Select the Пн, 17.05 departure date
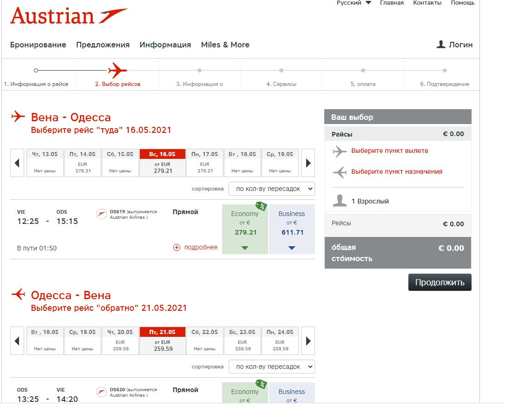 205,163
